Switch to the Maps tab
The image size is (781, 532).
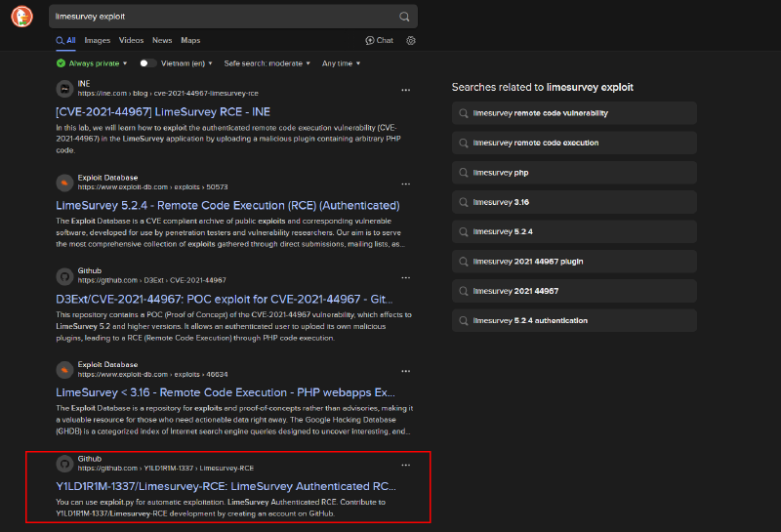coord(190,40)
